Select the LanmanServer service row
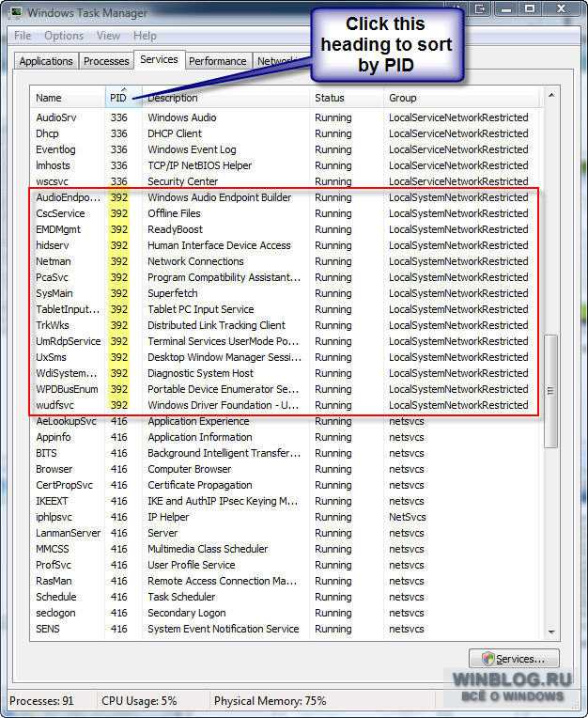Image resolution: width=588 pixels, height=718 pixels. [x=286, y=534]
